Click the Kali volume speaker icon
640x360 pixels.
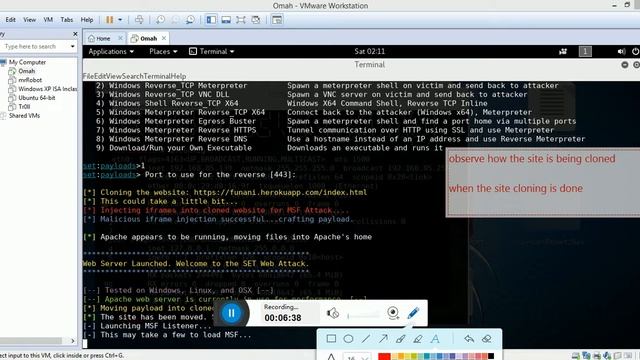coord(621,51)
